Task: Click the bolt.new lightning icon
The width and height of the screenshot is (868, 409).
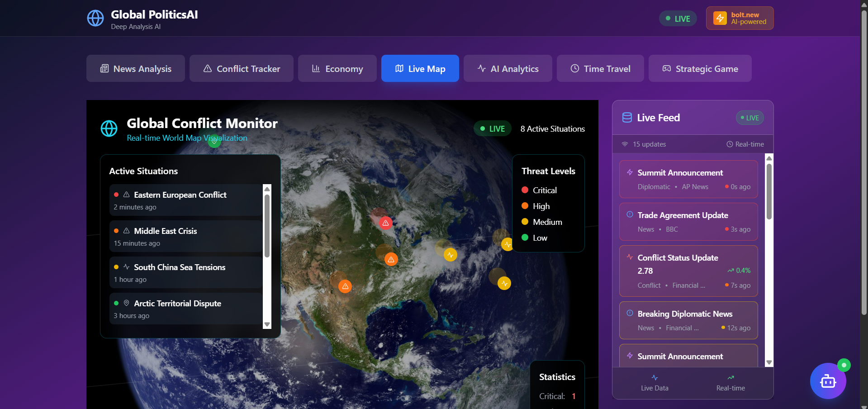Action: 720,18
